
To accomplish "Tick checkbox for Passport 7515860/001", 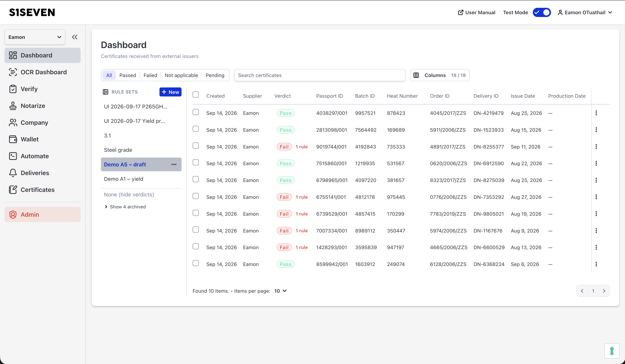I will coord(196,163).
